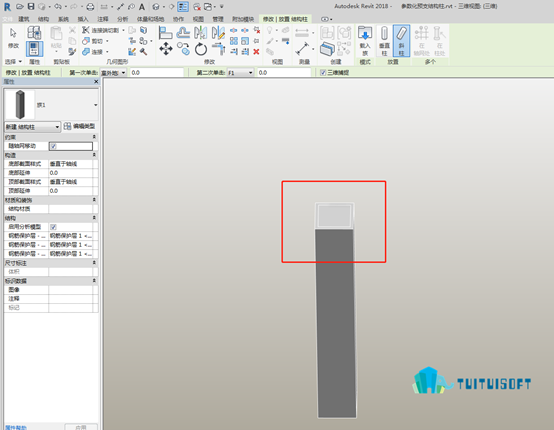Open the Default 3D View house icon

[156, 7]
